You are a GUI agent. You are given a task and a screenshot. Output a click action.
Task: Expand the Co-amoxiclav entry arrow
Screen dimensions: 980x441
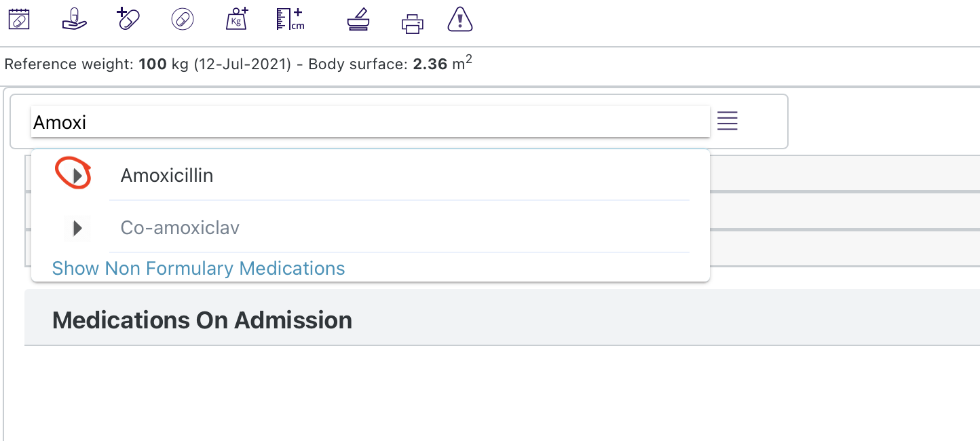pos(77,228)
